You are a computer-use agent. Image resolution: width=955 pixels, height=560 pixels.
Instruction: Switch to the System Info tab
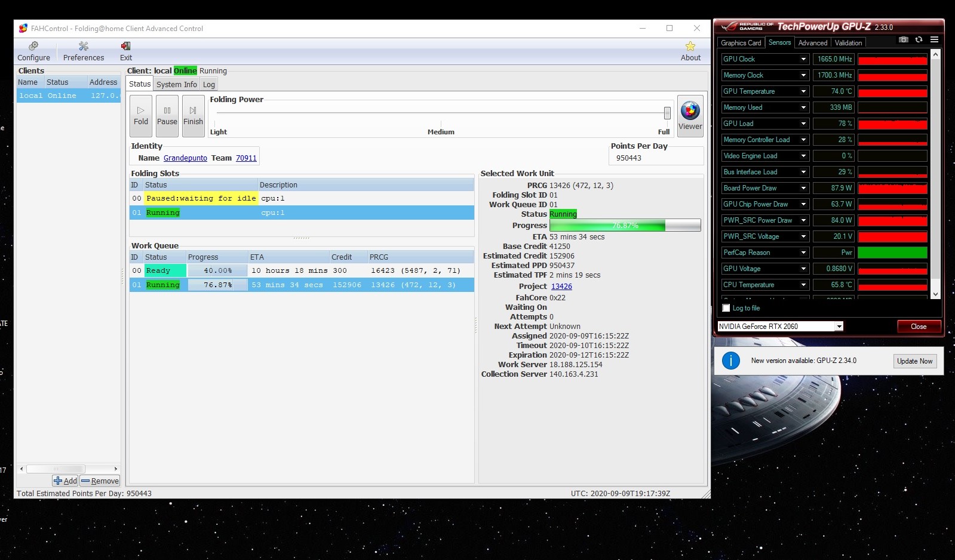pos(176,84)
